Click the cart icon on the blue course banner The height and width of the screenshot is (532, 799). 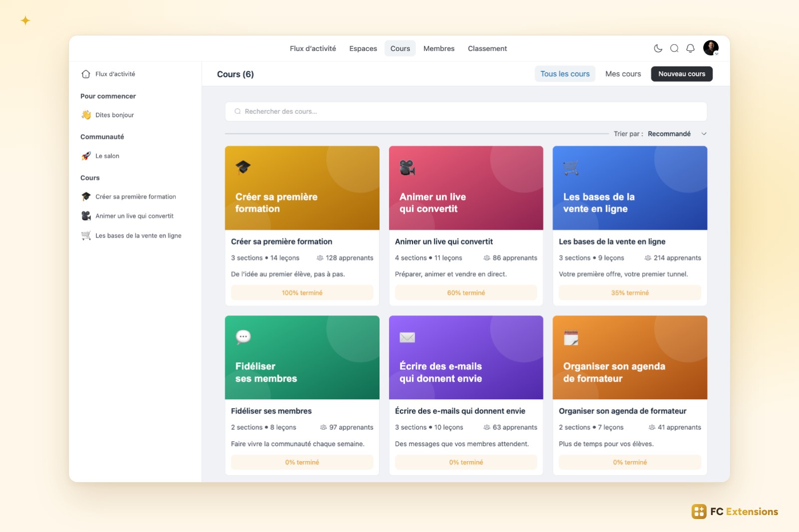coord(571,168)
